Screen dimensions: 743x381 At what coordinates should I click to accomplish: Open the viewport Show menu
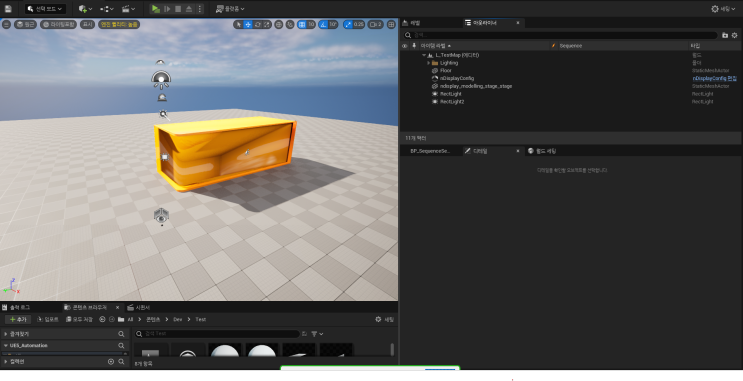tap(87, 24)
